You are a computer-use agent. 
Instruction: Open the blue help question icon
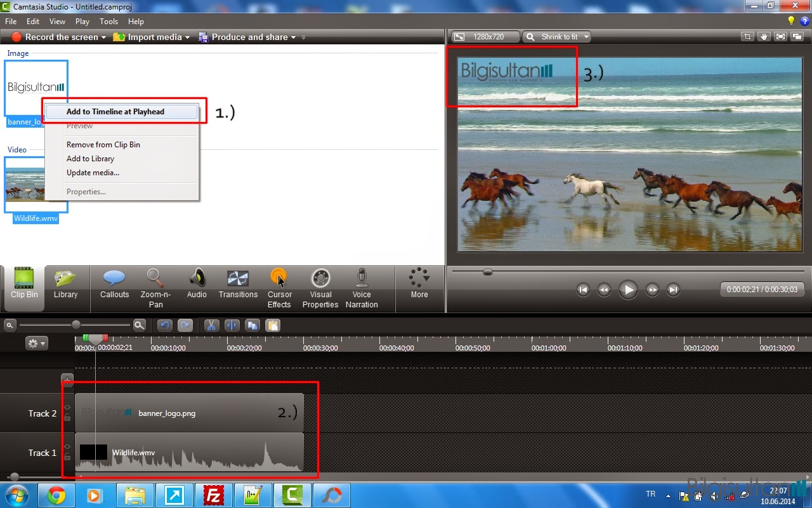[x=804, y=21]
